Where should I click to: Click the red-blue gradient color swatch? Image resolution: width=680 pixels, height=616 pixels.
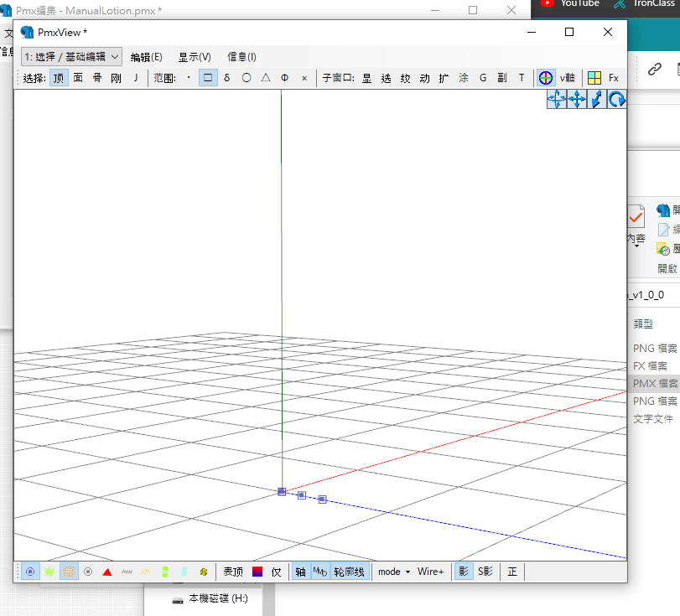tap(257, 572)
